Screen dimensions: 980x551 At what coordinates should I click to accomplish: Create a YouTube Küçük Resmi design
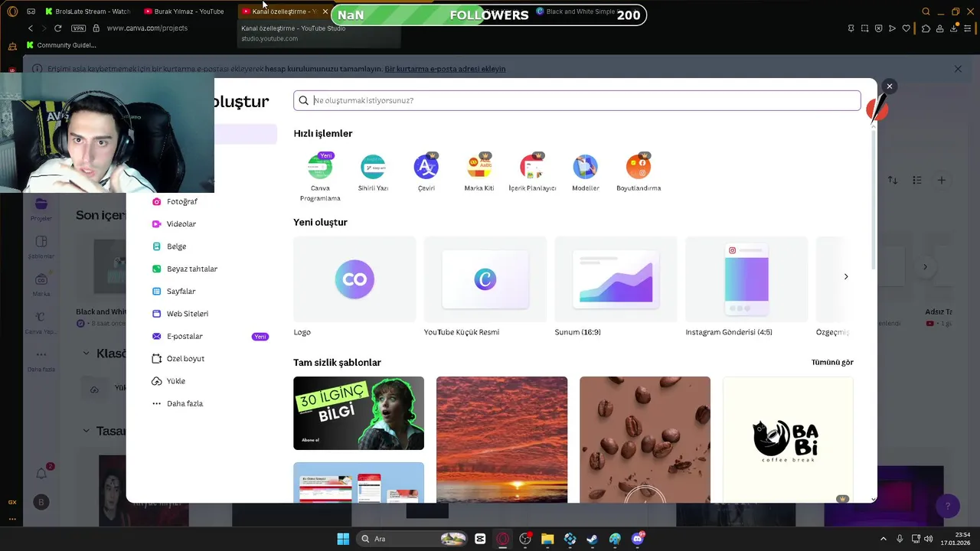coord(485,286)
